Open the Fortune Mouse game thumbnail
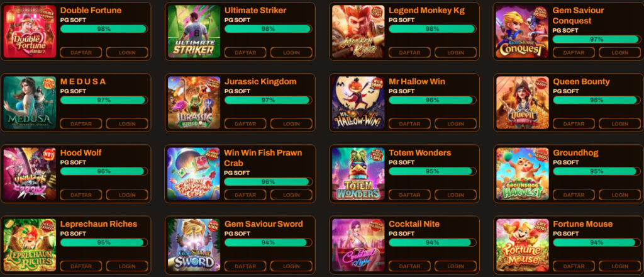The width and height of the screenshot is (644, 277). [522, 245]
